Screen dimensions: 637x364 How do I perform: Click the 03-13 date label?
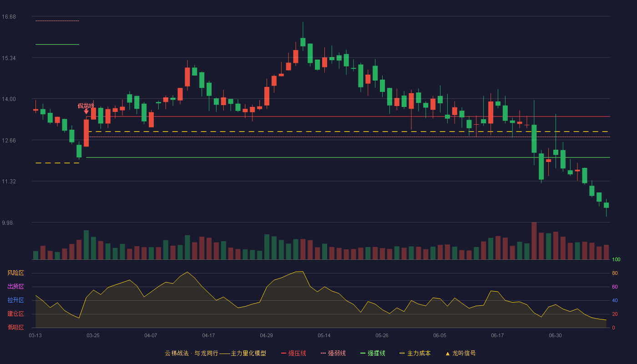click(35, 335)
